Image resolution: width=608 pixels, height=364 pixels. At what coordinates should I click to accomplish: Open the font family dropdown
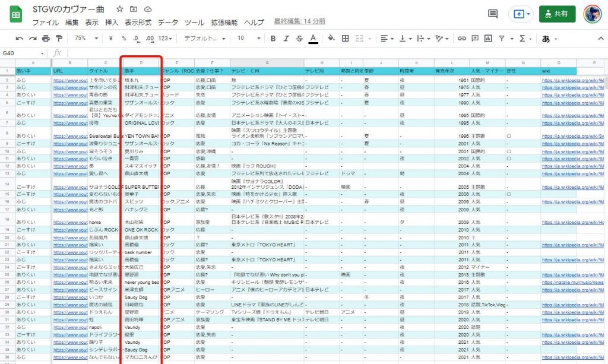[x=204, y=38]
